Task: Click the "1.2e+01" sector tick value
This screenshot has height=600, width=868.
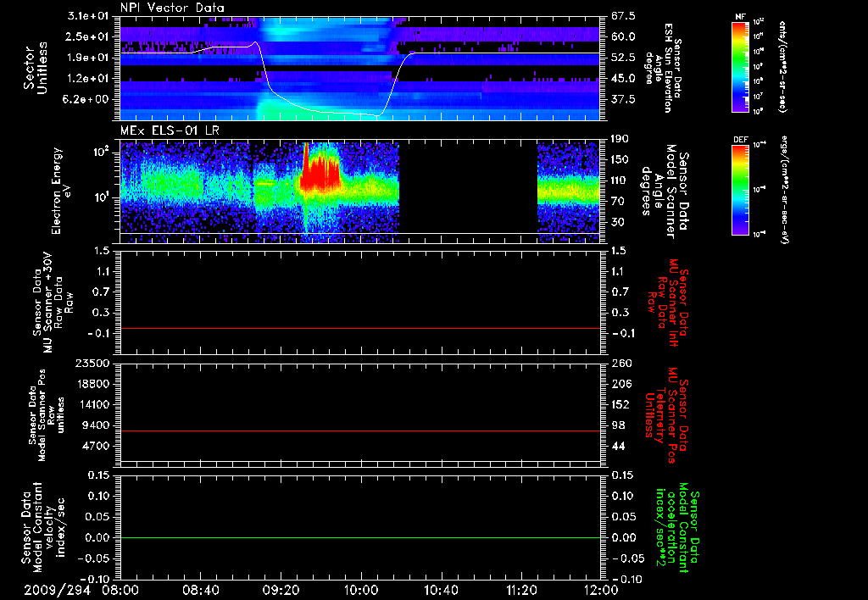Action: (90, 79)
